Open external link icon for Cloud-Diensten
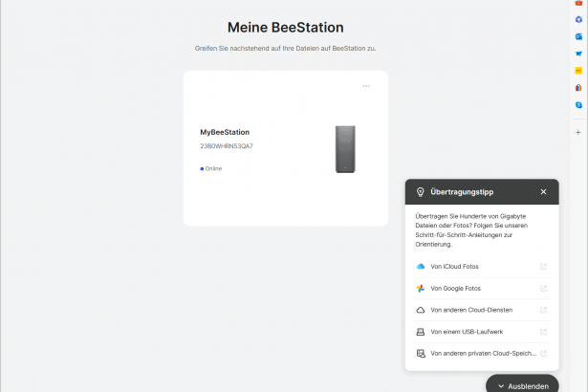This screenshot has height=392, width=588. pyautogui.click(x=543, y=310)
